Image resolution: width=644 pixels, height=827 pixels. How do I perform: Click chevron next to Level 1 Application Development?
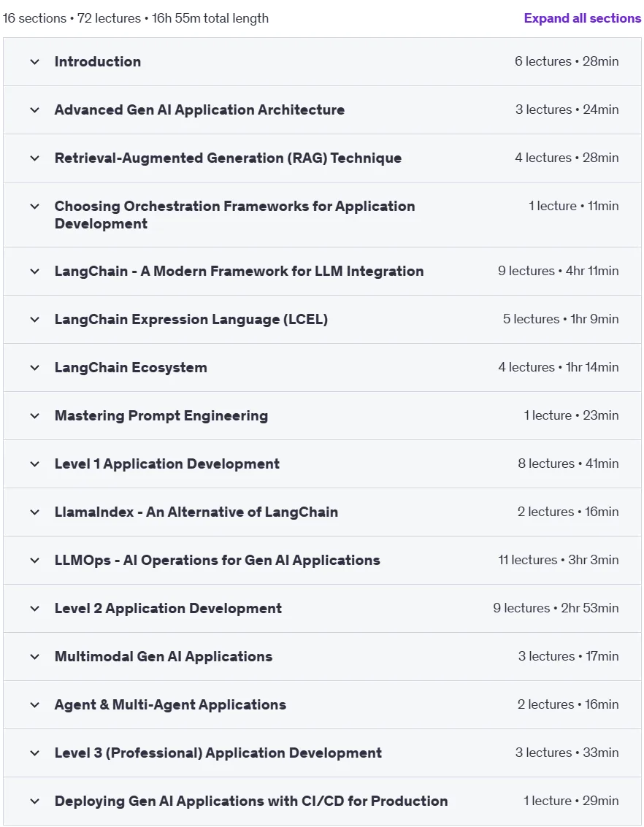tap(35, 464)
